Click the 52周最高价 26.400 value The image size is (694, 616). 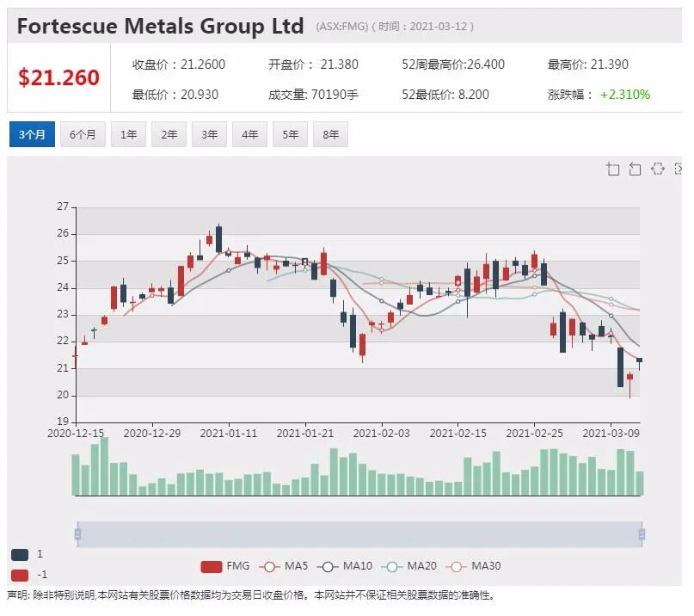486,65
